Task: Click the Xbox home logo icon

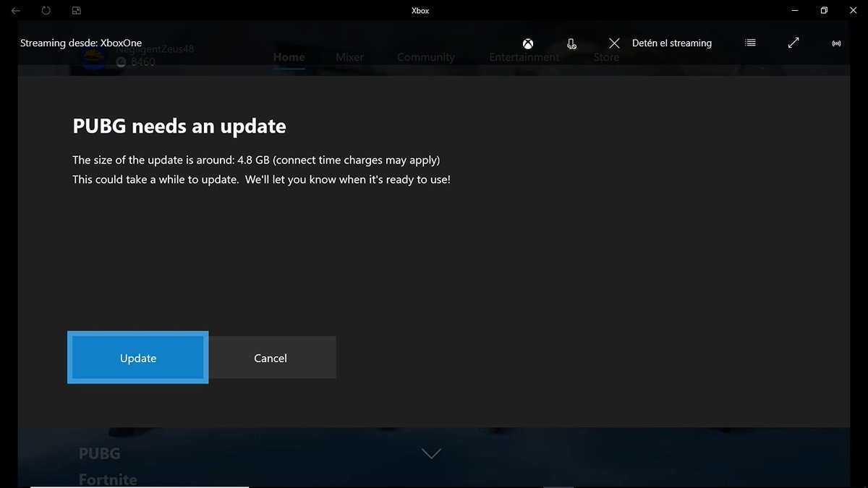Action: [x=528, y=43]
